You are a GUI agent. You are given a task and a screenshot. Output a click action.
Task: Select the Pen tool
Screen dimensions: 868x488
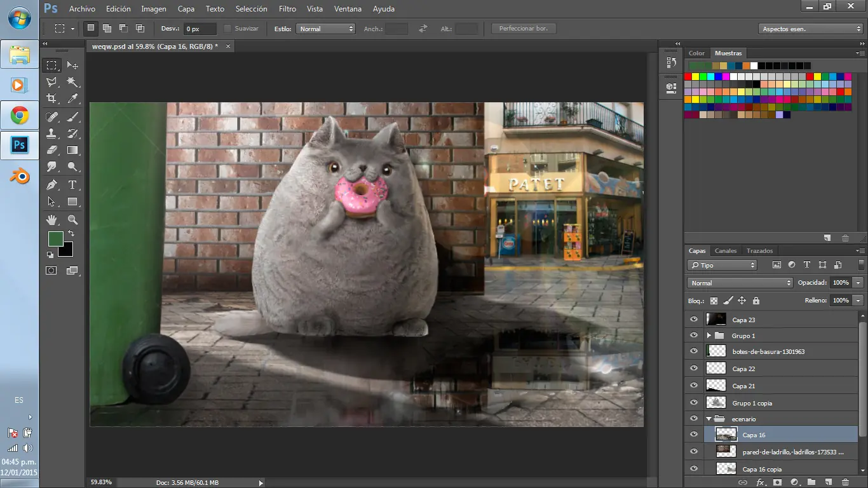pyautogui.click(x=52, y=185)
